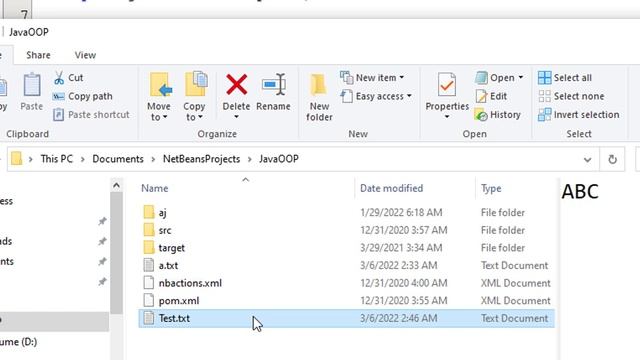Click the Invert selection icon

pyautogui.click(x=544, y=115)
